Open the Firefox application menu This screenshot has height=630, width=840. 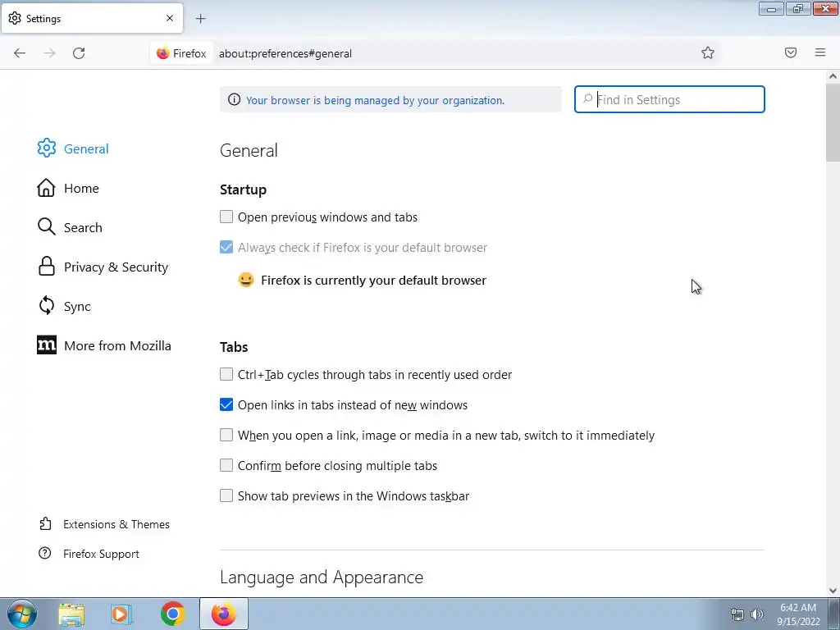click(x=820, y=52)
